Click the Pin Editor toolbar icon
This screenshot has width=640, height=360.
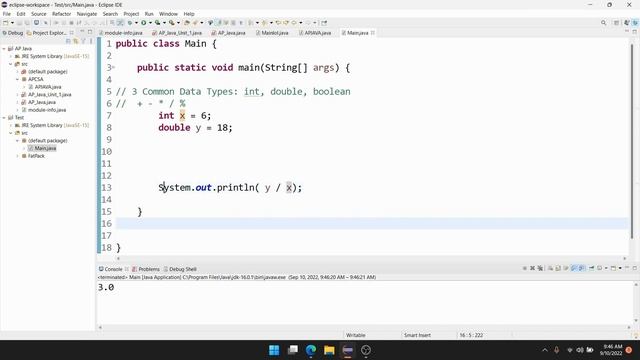pos(324,23)
